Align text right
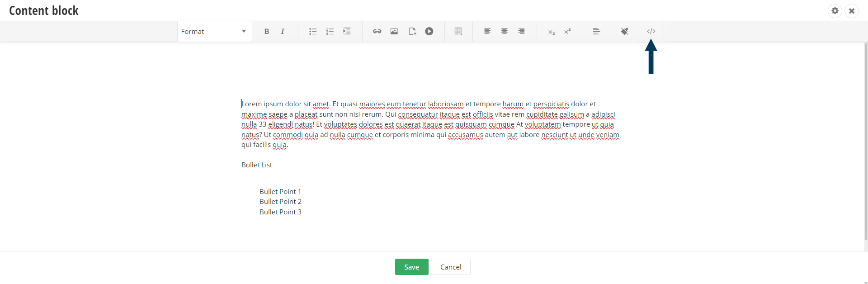Screen dimensions: 868x284 [x=521, y=31]
